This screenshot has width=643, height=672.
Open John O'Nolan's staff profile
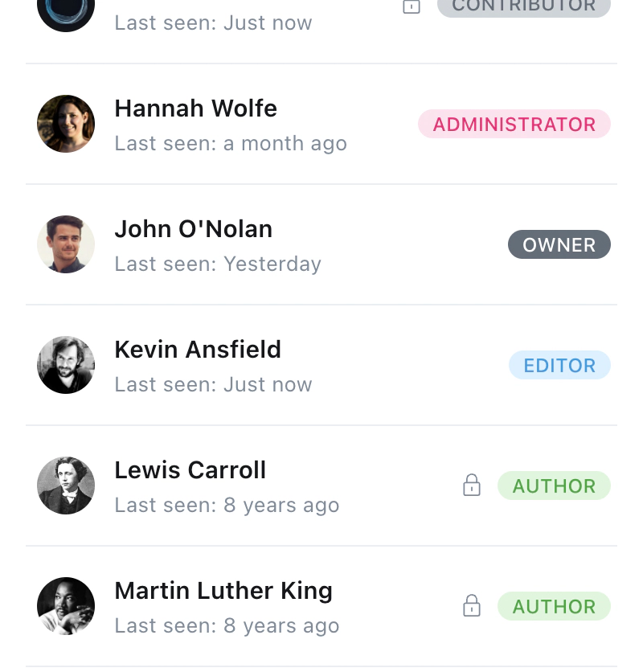tap(193, 228)
